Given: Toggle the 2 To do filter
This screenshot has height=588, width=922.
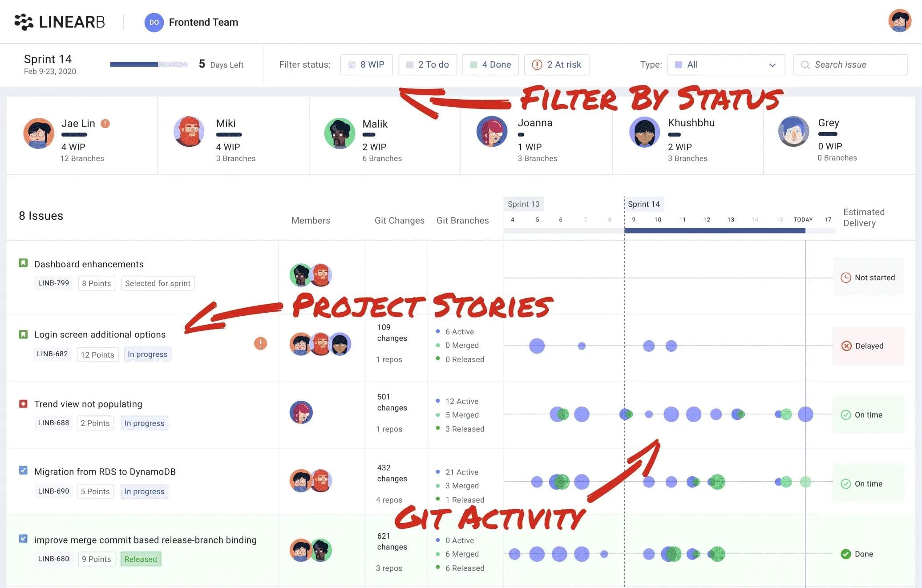Looking at the screenshot, I should click(428, 64).
